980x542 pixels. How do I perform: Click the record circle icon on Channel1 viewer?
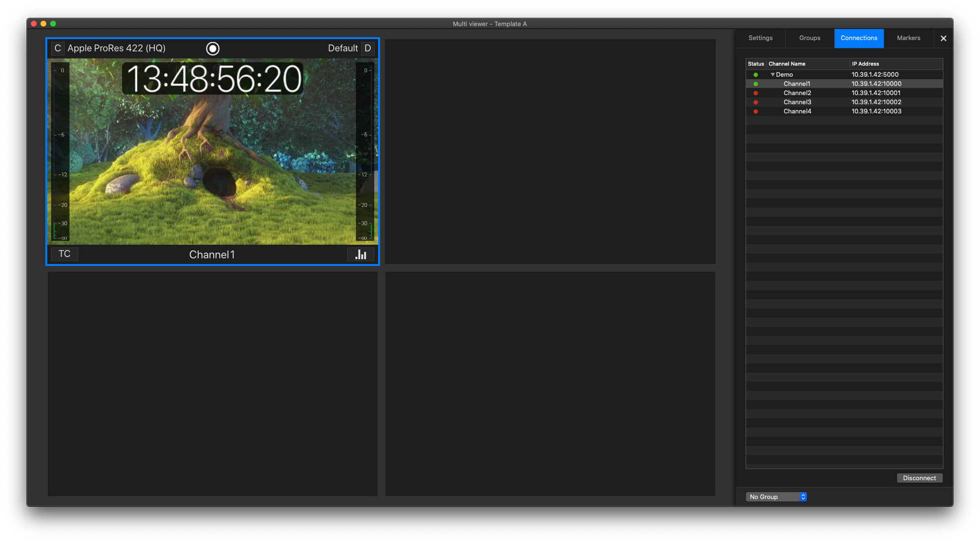213,48
